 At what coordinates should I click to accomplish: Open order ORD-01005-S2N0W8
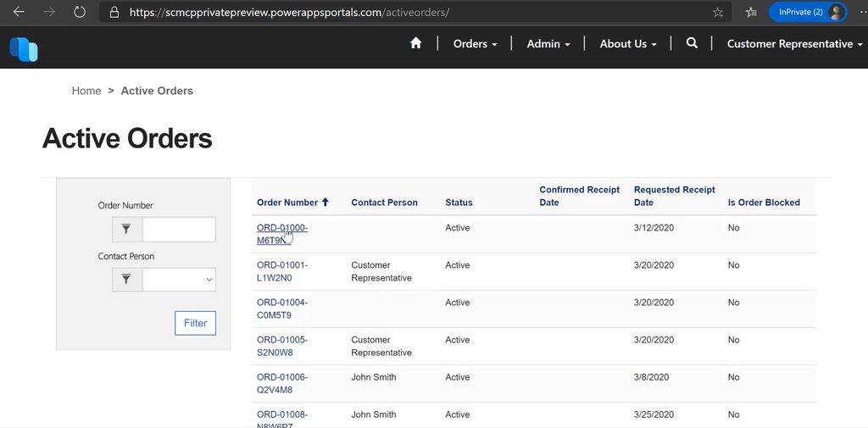coord(282,346)
